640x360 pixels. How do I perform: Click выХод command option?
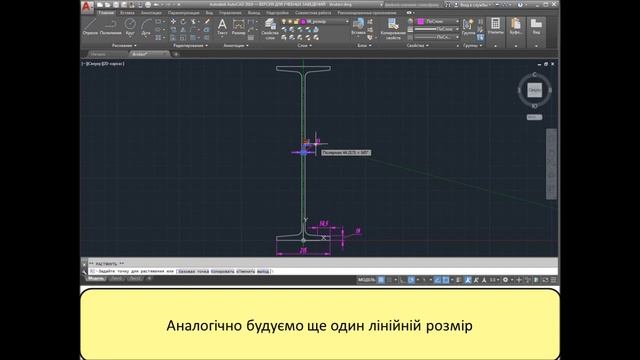click(263, 271)
